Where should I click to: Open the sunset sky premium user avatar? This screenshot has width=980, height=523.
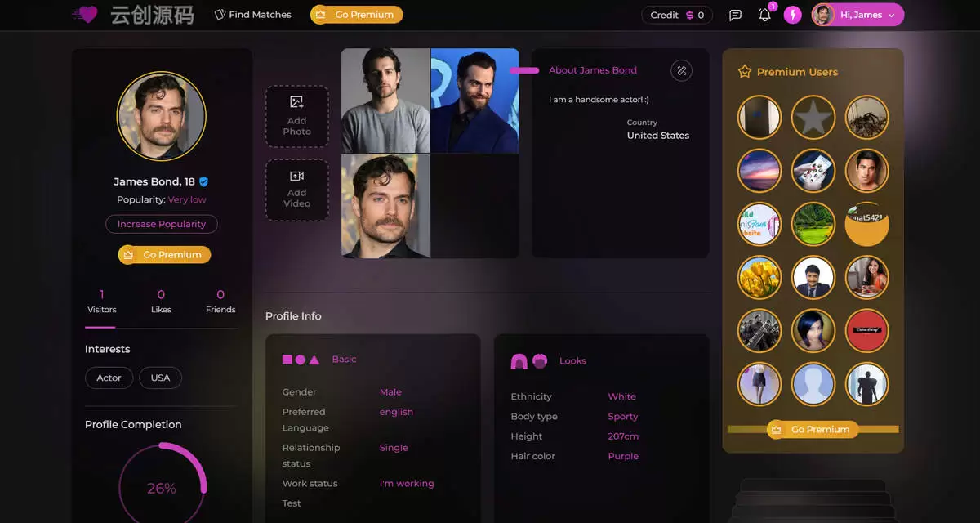[x=759, y=171]
